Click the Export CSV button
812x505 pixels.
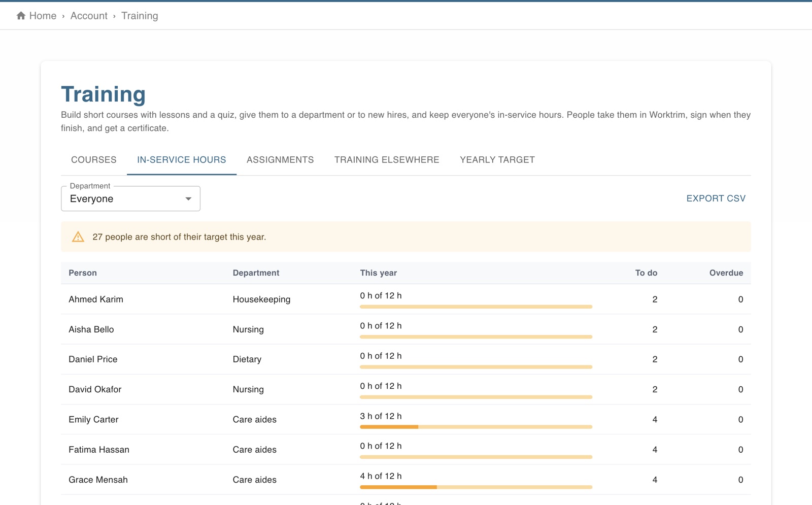[716, 198]
